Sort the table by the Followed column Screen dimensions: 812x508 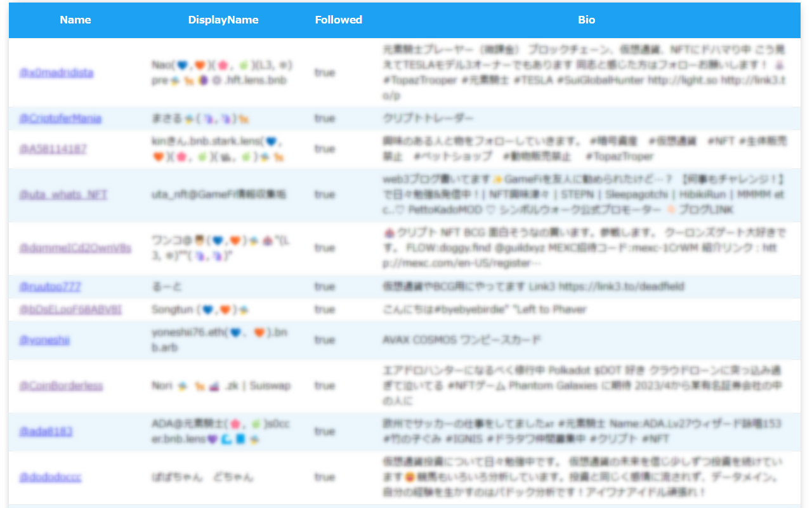(339, 20)
